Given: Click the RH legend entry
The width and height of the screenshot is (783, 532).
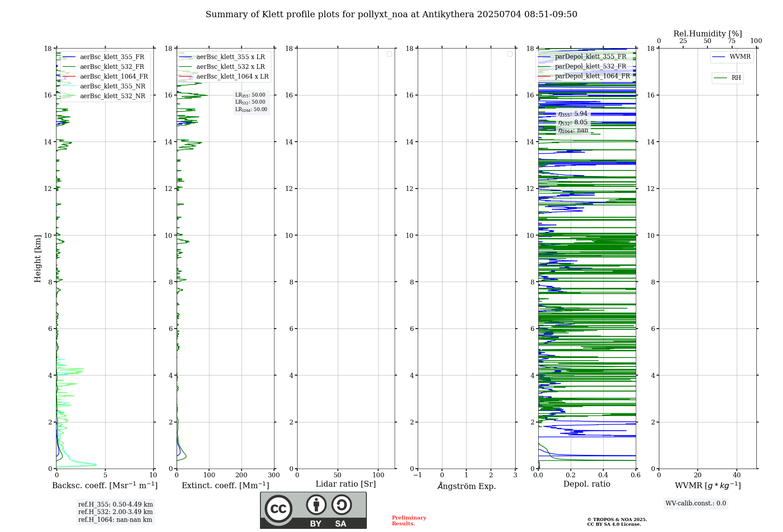Looking at the screenshot, I should [x=728, y=78].
